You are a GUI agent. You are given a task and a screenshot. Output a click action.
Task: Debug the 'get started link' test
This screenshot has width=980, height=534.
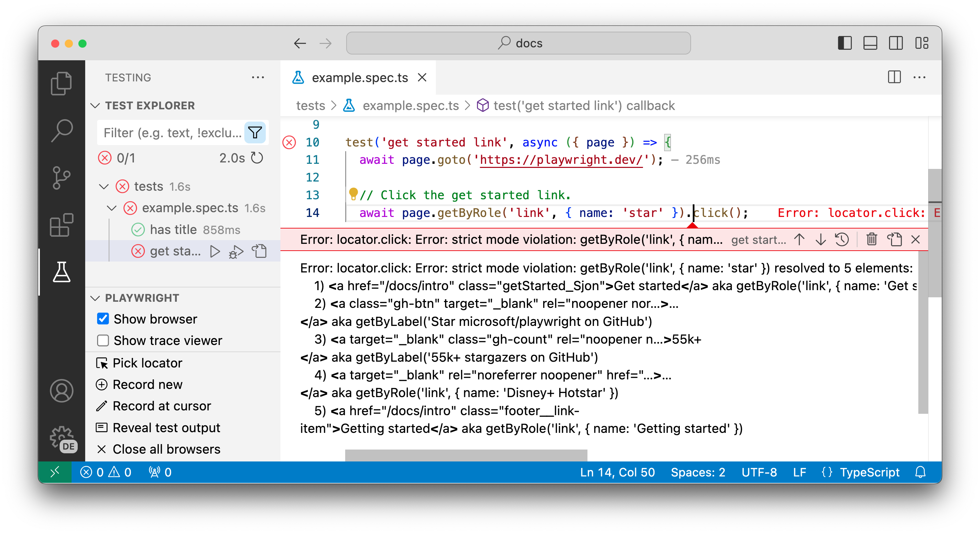click(x=236, y=251)
